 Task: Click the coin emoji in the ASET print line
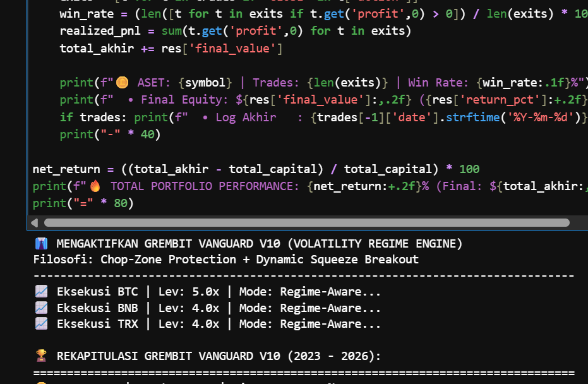123,83
